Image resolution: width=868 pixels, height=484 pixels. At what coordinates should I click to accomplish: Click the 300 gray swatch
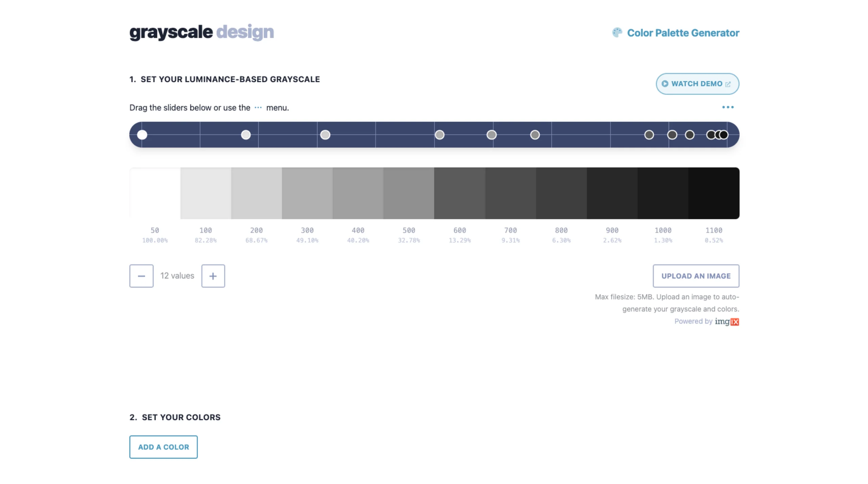point(307,193)
